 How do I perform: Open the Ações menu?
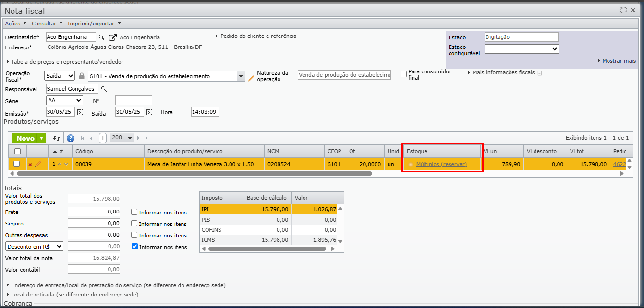click(x=15, y=23)
